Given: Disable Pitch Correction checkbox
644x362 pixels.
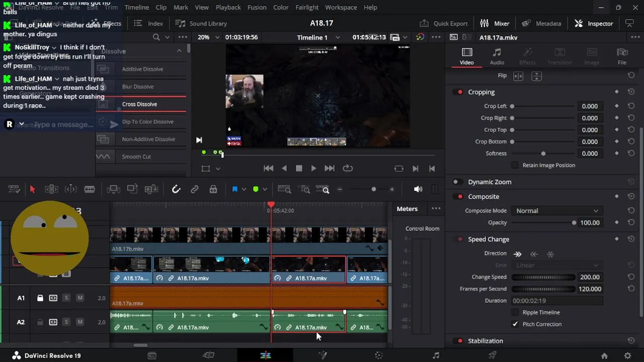Looking at the screenshot, I should (515, 324).
